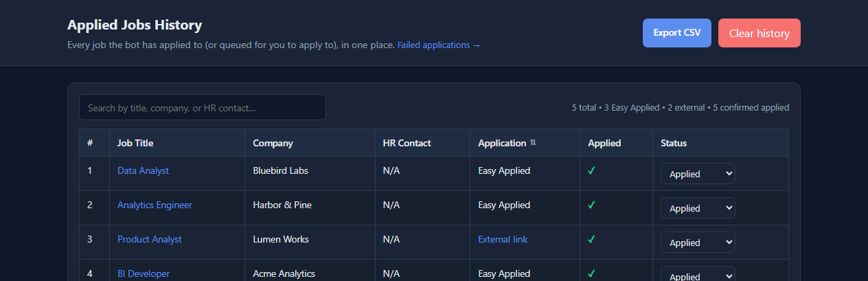The height and width of the screenshot is (281, 868).
Task: Click the N/A contact for Lumen Works
Action: pos(391,239)
